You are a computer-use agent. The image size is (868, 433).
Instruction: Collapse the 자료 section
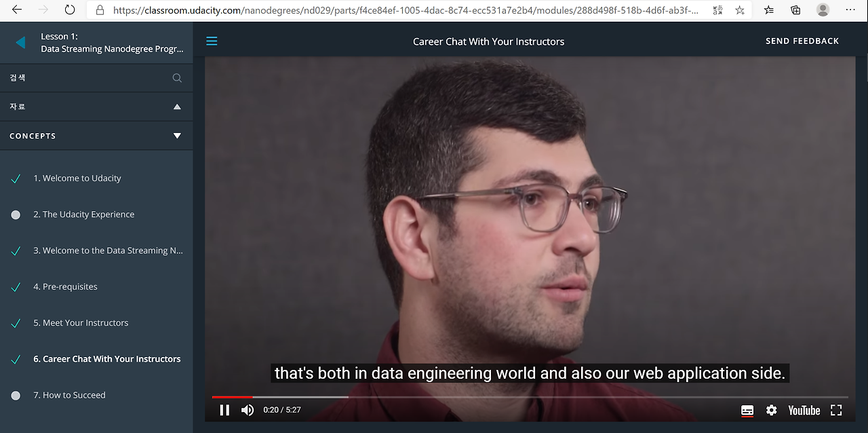pyautogui.click(x=177, y=107)
